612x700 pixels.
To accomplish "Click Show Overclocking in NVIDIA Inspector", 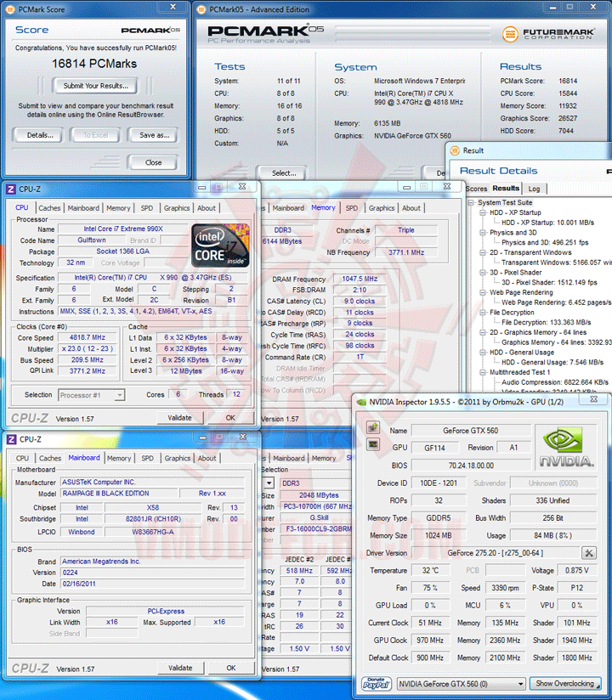I will coord(565,684).
